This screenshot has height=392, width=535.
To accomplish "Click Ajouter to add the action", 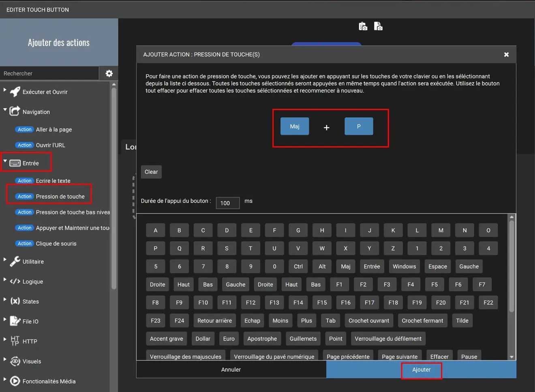I will (x=421, y=370).
